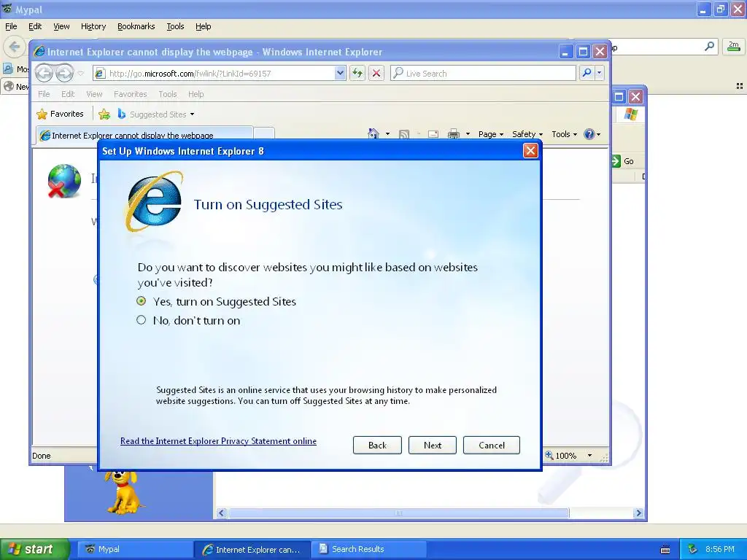This screenshot has width=747, height=560.
Task: Click the Live Search box in IE
Action: tap(483, 74)
